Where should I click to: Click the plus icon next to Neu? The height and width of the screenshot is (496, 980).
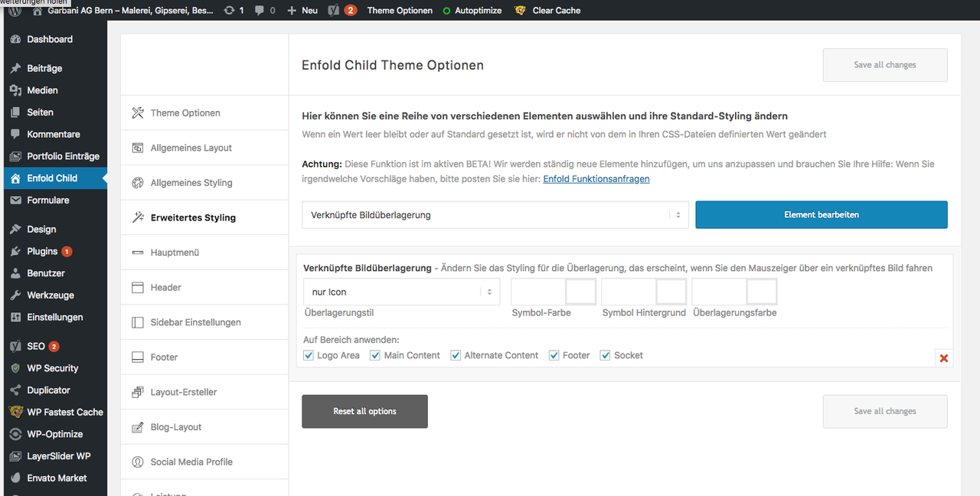(x=291, y=11)
